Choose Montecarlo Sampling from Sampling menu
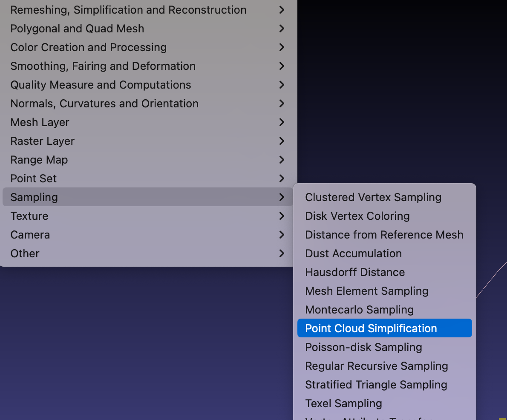This screenshot has width=507, height=420. pos(360,310)
